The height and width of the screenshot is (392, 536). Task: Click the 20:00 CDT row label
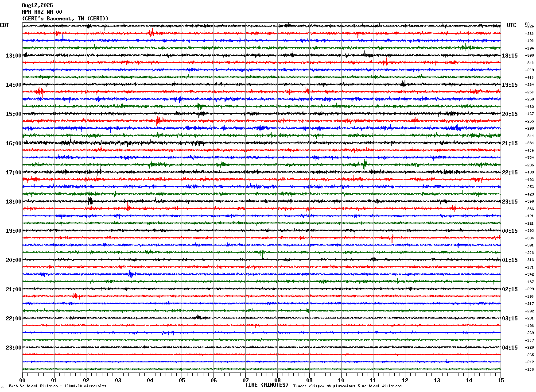point(13,260)
